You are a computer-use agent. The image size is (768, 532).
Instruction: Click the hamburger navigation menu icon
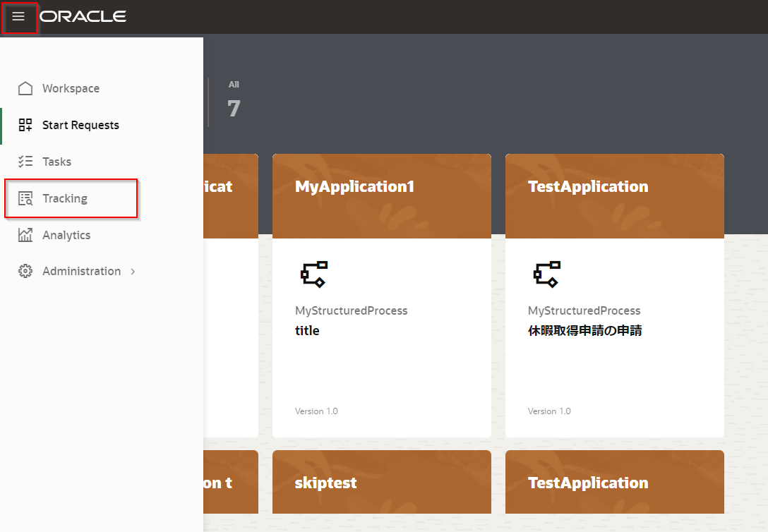point(18,17)
